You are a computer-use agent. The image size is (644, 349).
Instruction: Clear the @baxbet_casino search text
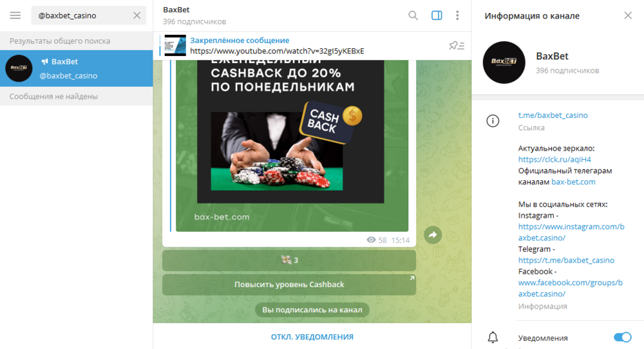pyautogui.click(x=137, y=15)
